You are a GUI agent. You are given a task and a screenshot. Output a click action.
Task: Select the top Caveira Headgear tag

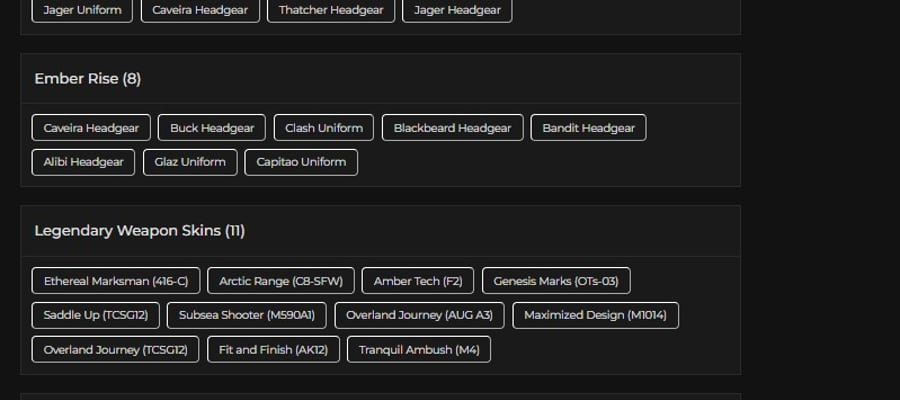click(x=200, y=10)
